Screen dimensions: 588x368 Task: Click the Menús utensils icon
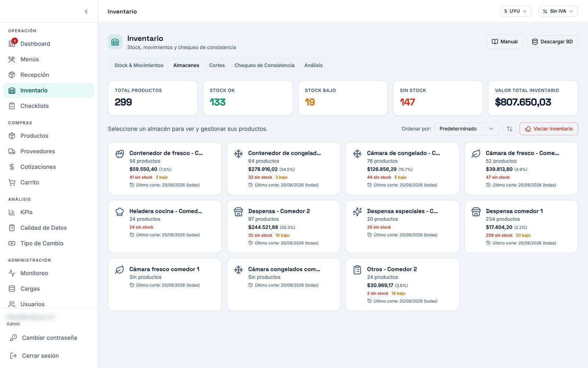pyautogui.click(x=12, y=59)
